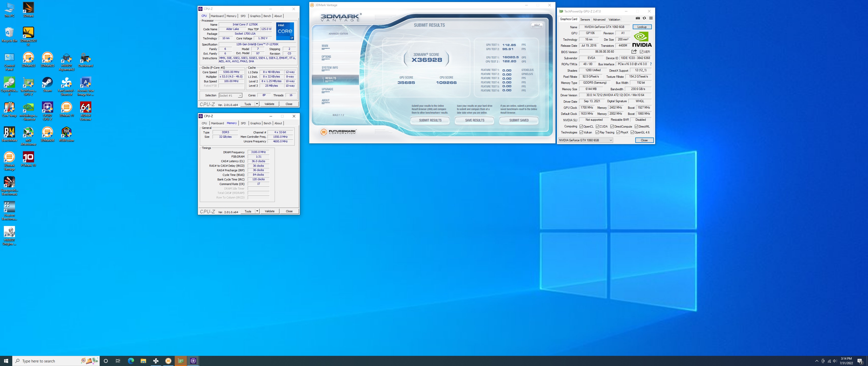Click the taskbar search box
The width and height of the screenshot is (868, 366).
click(x=56, y=361)
